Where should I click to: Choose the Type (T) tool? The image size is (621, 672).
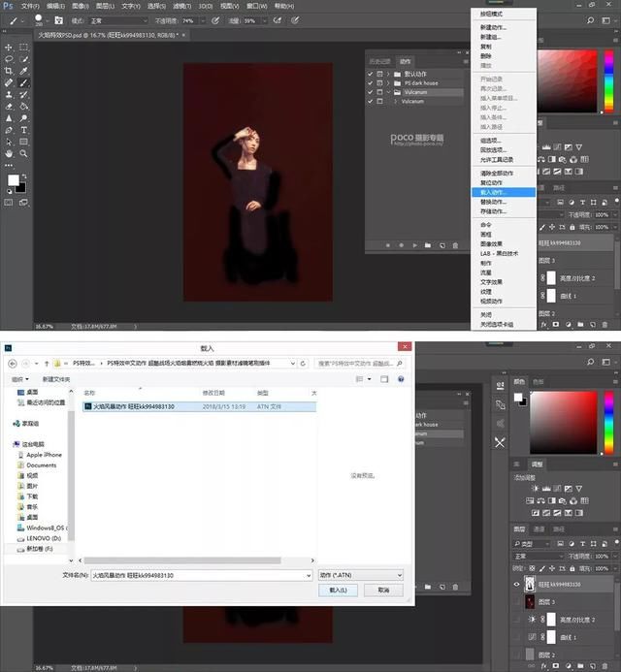pos(23,130)
